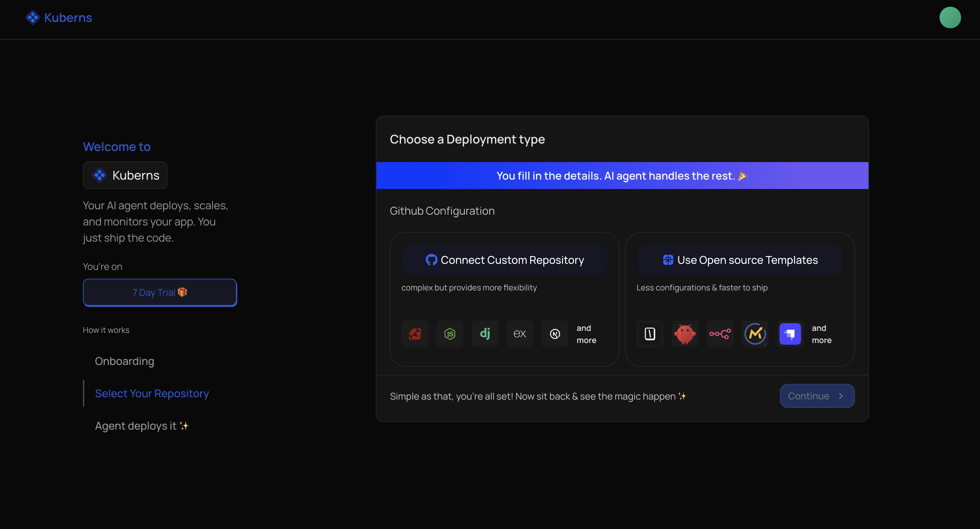Image resolution: width=980 pixels, height=529 pixels.
Task: Select the Onboarding step
Action: tap(124, 361)
